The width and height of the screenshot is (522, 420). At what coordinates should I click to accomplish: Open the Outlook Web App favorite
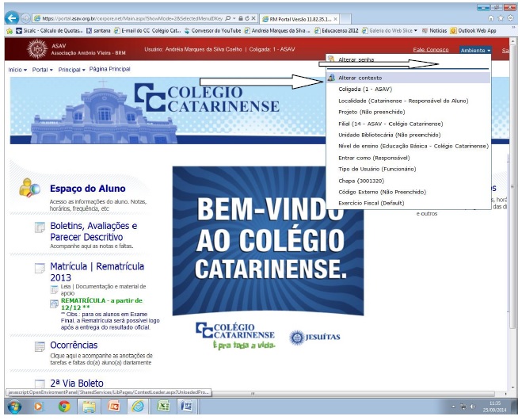tap(473, 31)
